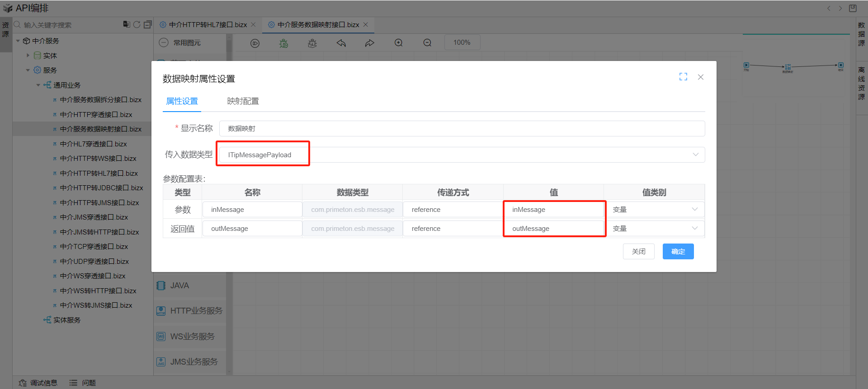Click the 确定 button
Image resolution: width=868 pixels, height=389 pixels.
678,252
